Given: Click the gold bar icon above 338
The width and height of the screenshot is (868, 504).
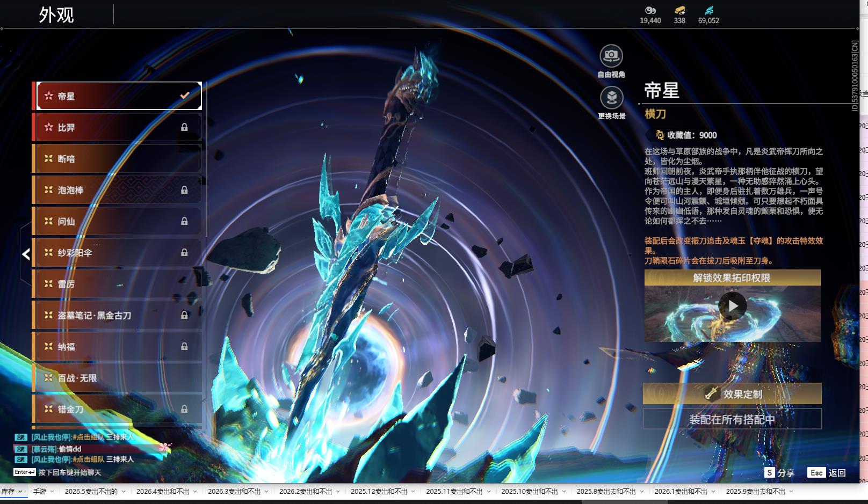Looking at the screenshot, I should click(x=679, y=10).
